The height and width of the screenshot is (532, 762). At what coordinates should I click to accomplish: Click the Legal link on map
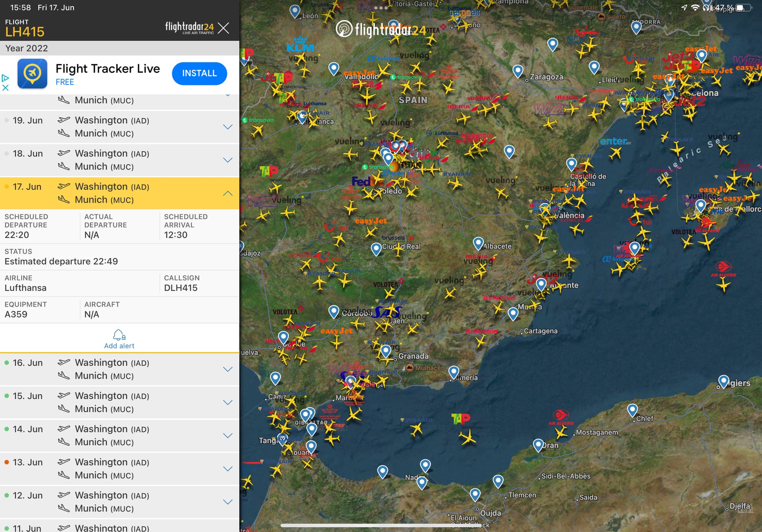click(x=745, y=510)
